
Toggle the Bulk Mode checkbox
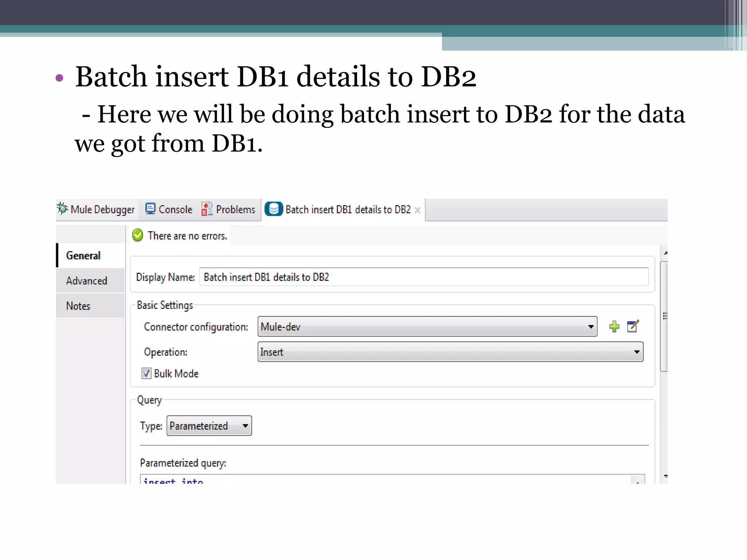pos(146,373)
